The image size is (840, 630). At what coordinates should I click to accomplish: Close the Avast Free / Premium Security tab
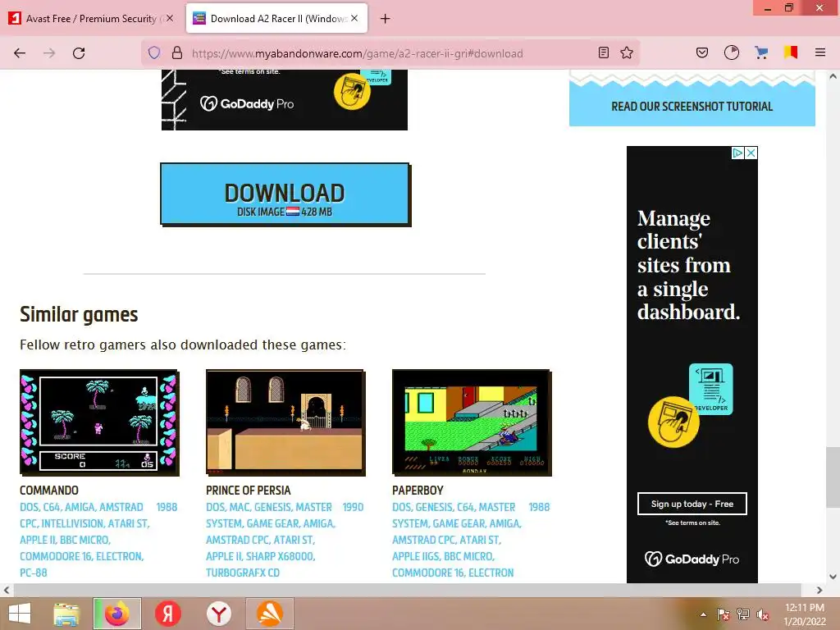tap(170, 18)
